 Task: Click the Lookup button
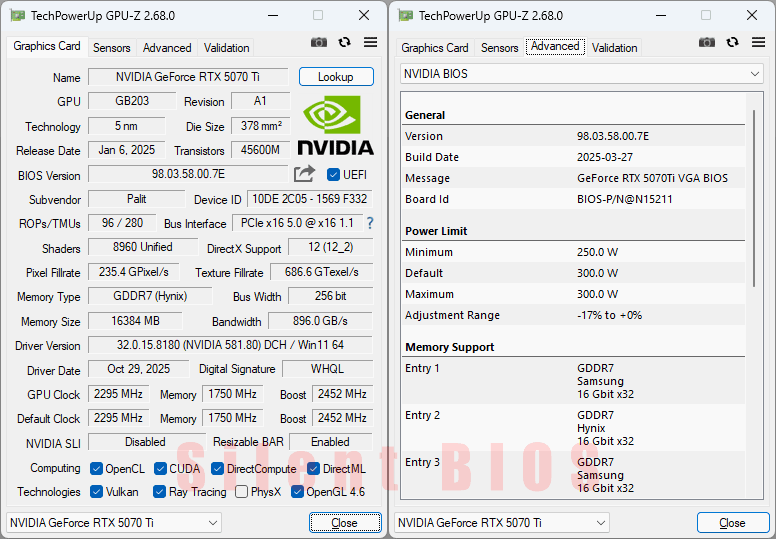[336, 77]
